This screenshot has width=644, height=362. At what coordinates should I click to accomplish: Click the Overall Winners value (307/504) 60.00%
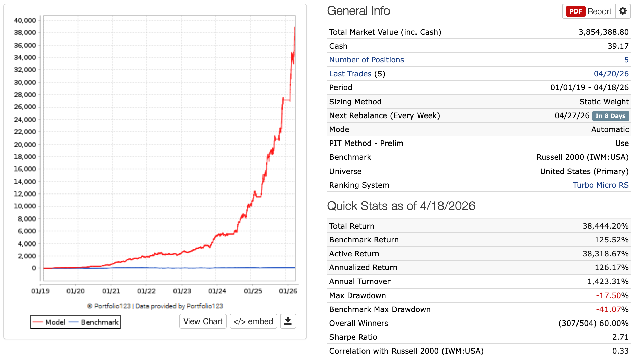pyautogui.click(x=593, y=323)
